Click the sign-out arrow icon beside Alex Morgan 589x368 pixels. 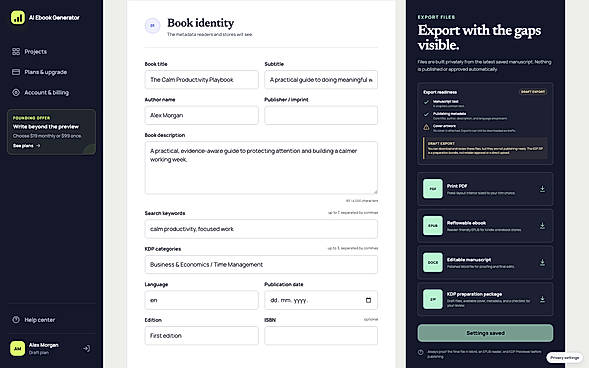(87, 348)
